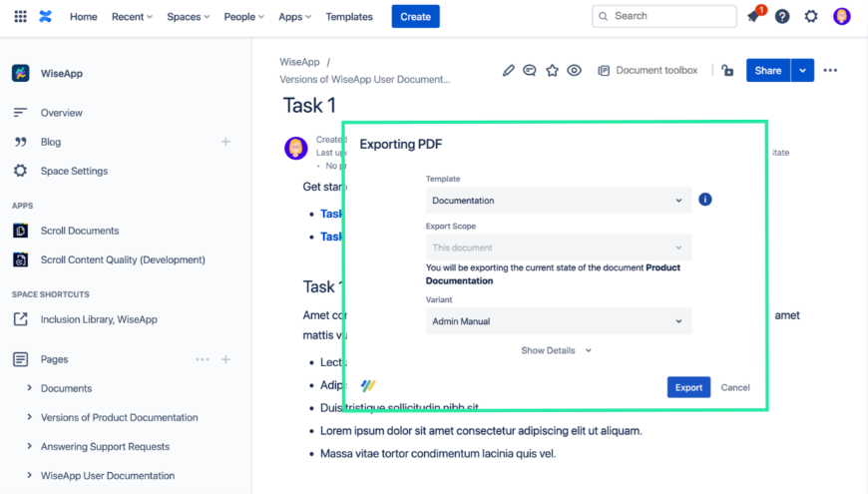Click the author avatar on page
Viewport: 868px width, 494px height.
pyautogui.click(x=296, y=149)
